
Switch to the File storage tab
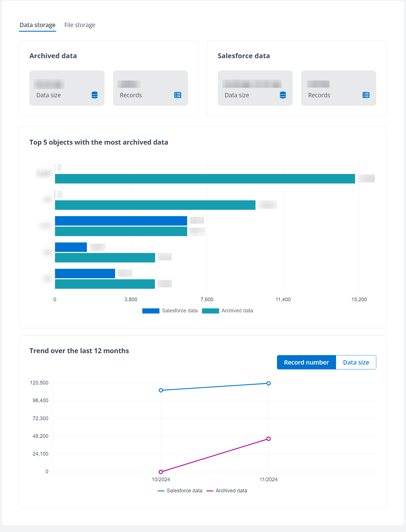coord(80,25)
